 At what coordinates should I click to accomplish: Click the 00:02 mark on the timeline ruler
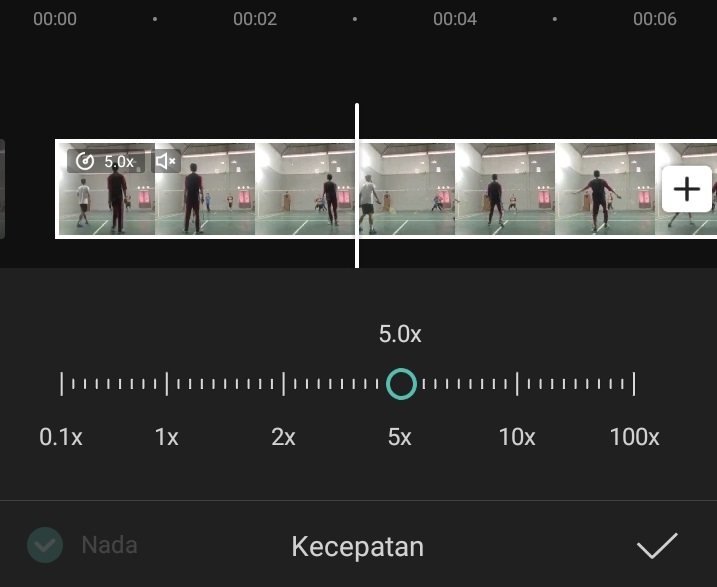(x=255, y=19)
